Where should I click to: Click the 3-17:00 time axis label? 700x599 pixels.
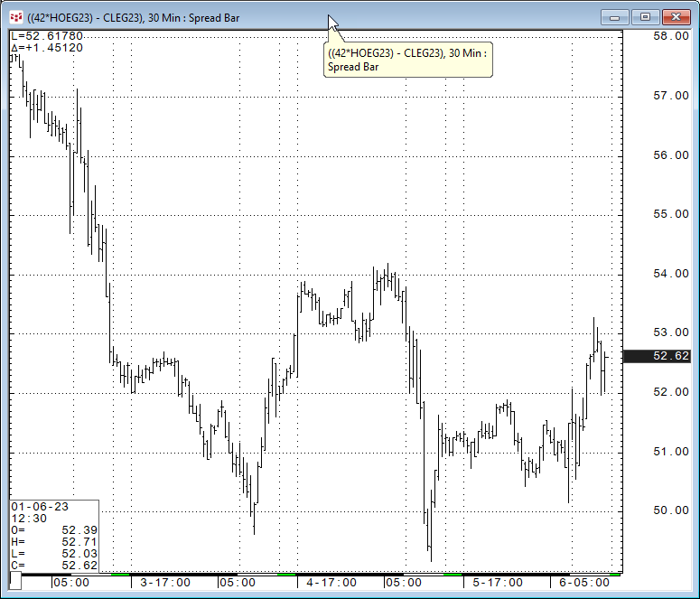(165, 583)
